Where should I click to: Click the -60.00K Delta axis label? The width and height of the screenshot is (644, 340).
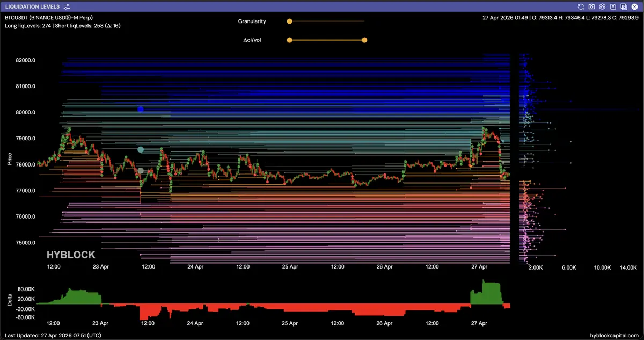coord(25,317)
